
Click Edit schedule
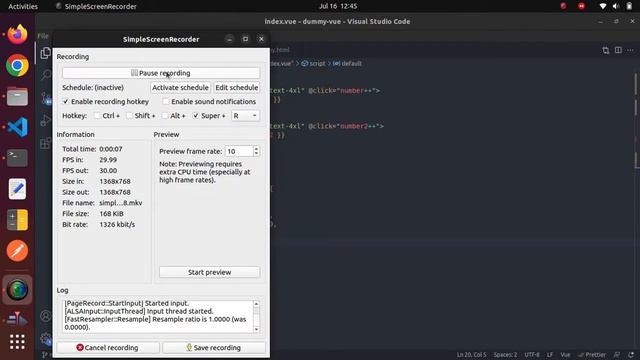tap(236, 88)
